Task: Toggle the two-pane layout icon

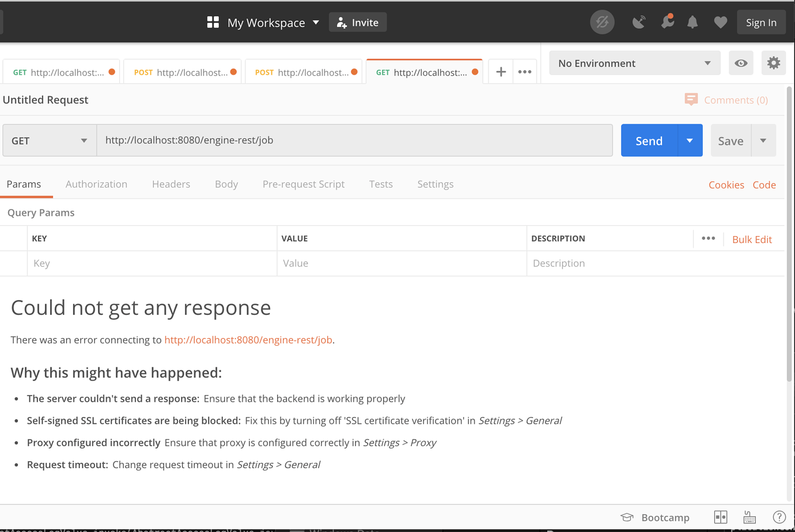Action: (x=720, y=517)
